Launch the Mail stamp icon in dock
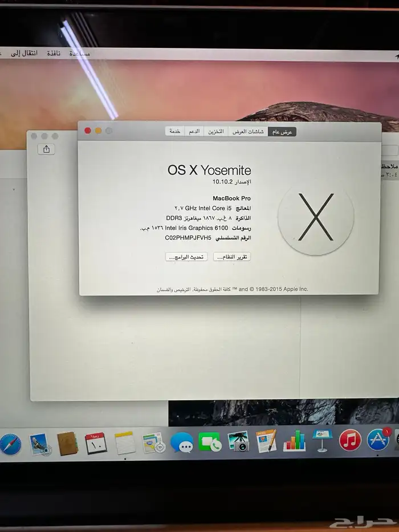 click(39, 444)
